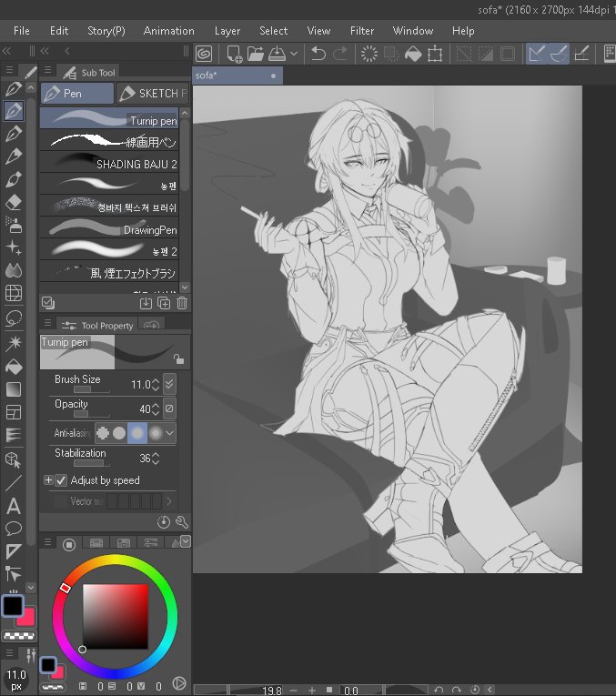Click the Clear icon in command bar
Screen dimensions: 616x696
(x=369, y=54)
